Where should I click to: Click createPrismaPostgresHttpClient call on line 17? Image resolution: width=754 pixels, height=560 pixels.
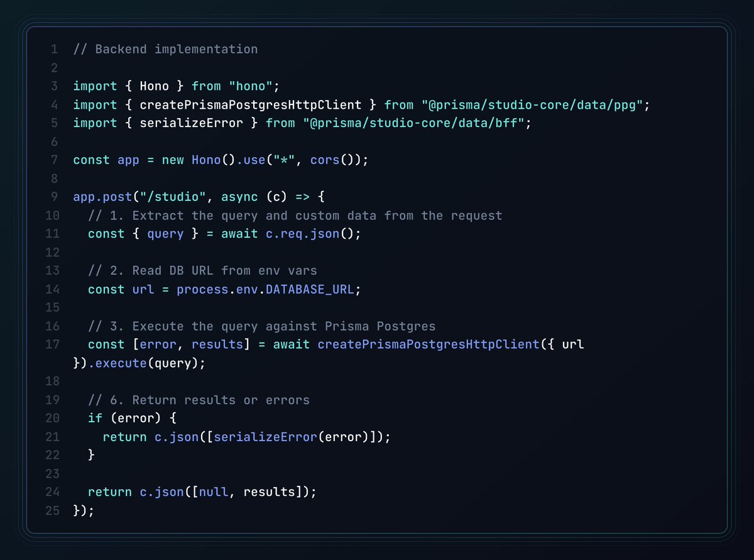(428, 345)
